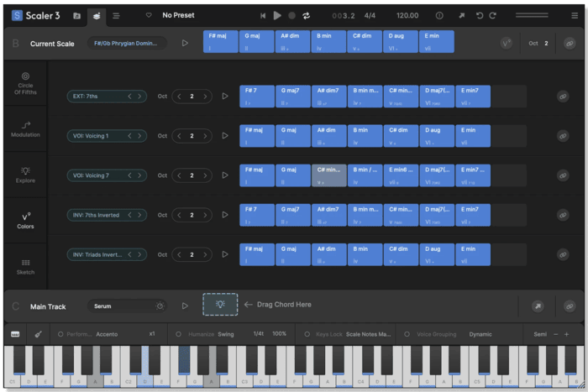
Task: Open the Voice Grouping Dynamic dropdown
Action: 480,334
